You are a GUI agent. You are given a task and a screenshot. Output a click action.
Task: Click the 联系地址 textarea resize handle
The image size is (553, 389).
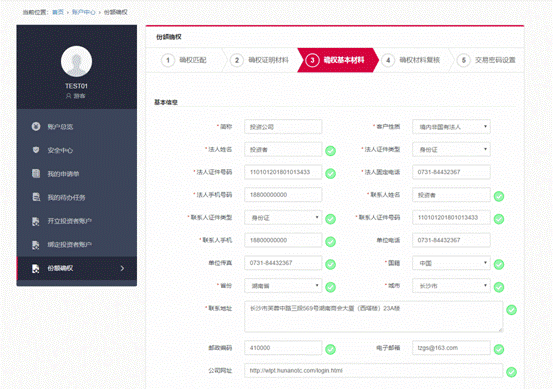[500, 329]
